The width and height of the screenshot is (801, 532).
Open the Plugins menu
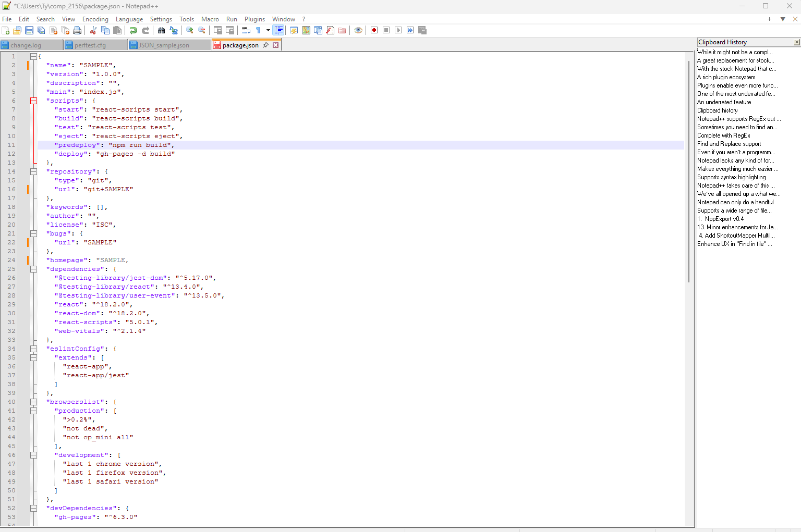coord(254,19)
